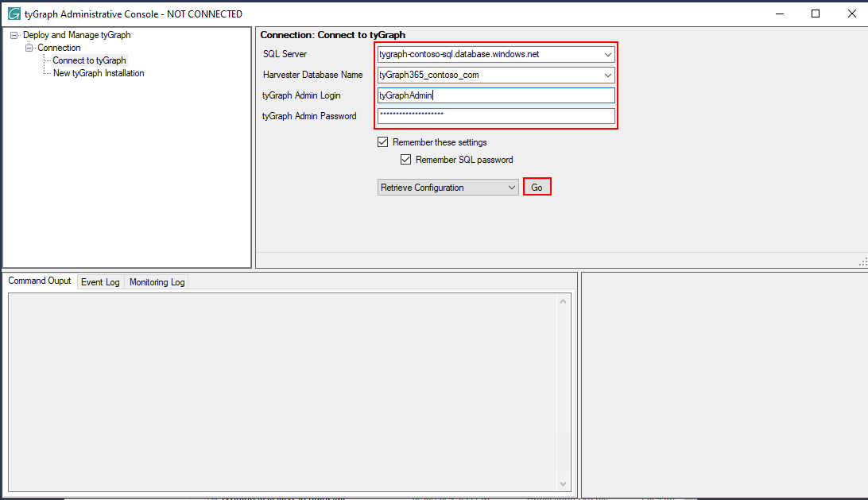The height and width of the screenshot is (500, 868).
Task: Focus the tyGraph Admin Login field
Action: [496, 95]
